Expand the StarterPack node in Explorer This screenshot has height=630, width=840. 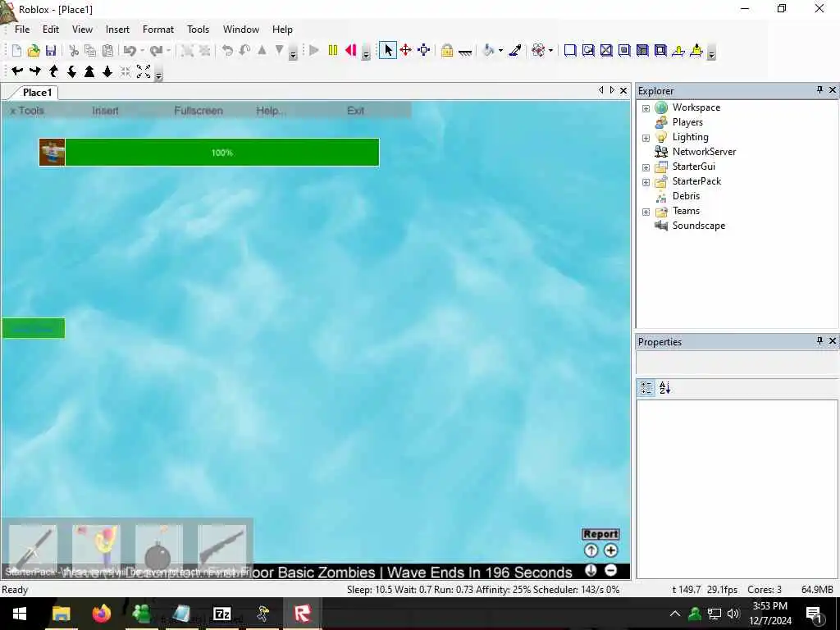pyautogui.click(x=646, y=182)
